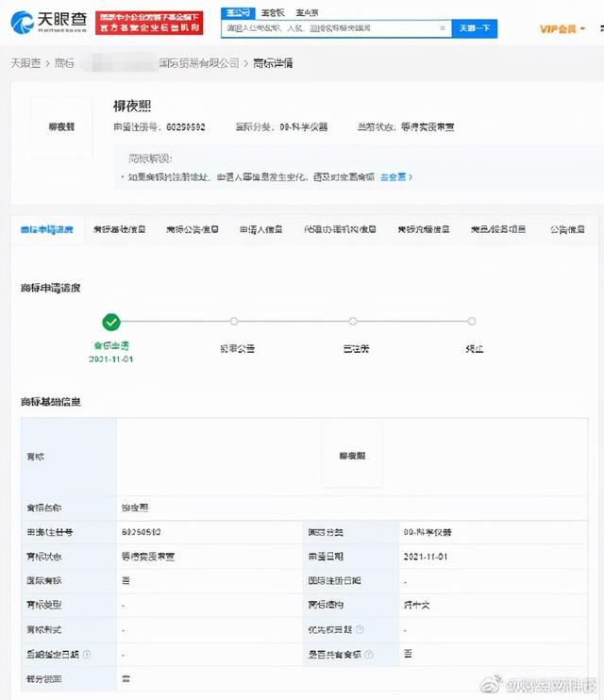This screenshot has width=604, height=700.
Task: Click the 终止 progress node
Action: (472, 322)
